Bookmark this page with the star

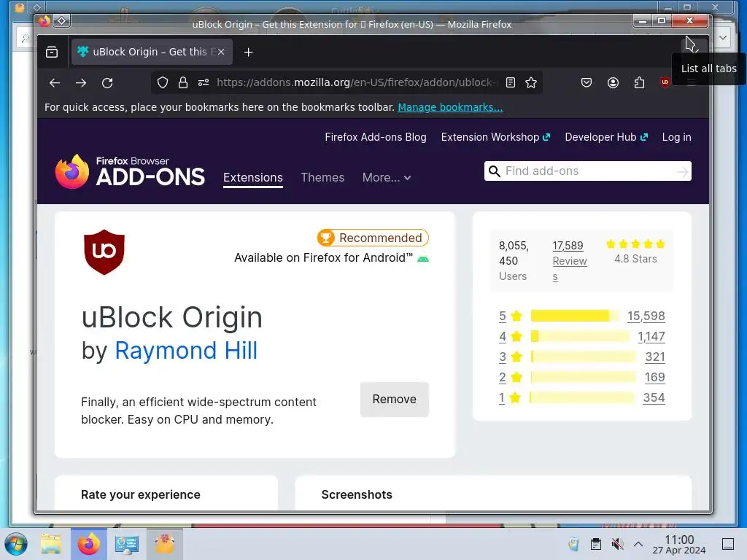point(531,83)
